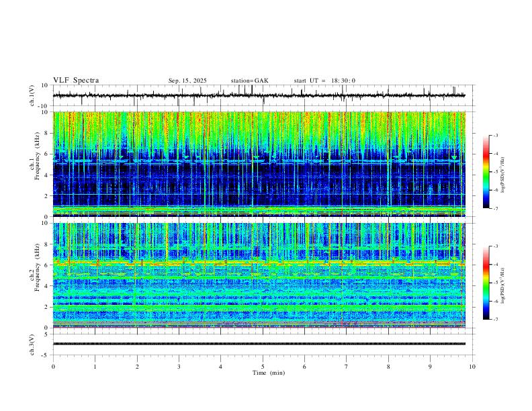
Task: Click the ch.1 voltage waveform trace
Action: point(259,95)
